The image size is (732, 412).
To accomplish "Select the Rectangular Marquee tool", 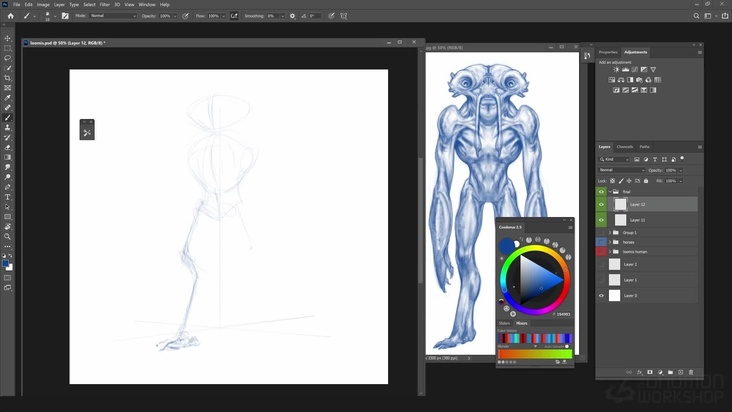I will tap(7, 48).
